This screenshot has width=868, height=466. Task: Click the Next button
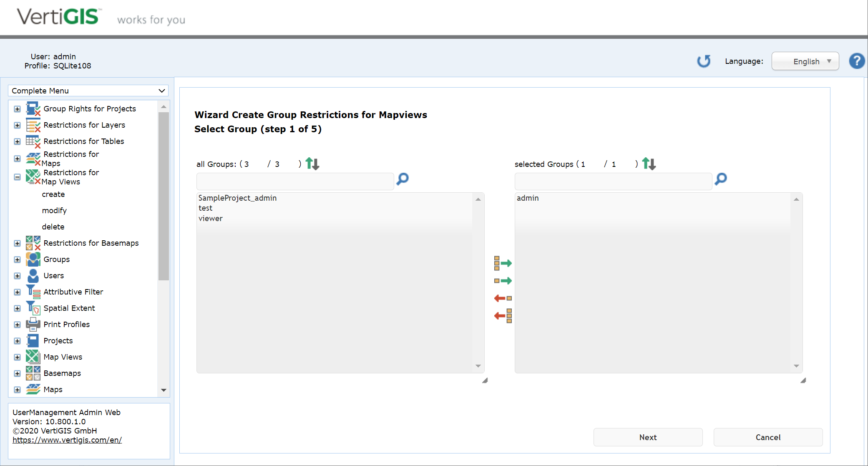click(648, 437)
